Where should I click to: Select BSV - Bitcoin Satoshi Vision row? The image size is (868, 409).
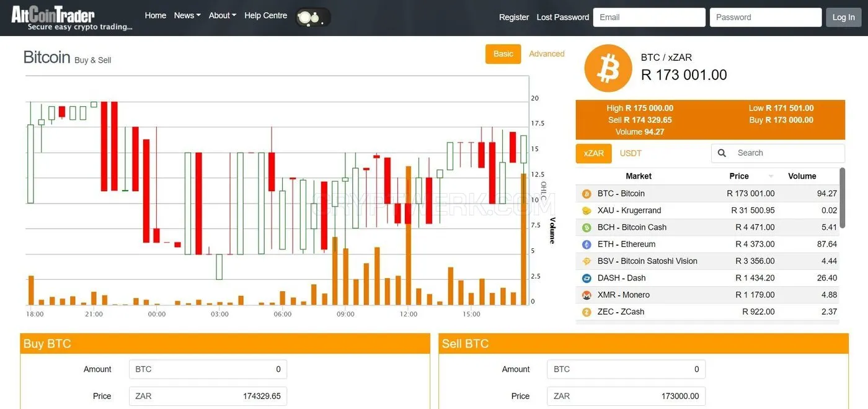click(707, 261)
